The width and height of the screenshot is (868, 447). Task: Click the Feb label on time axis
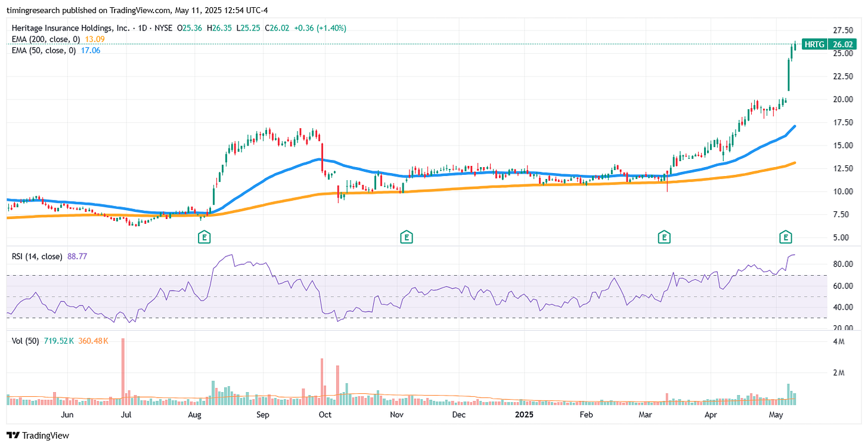pos(586,414)
